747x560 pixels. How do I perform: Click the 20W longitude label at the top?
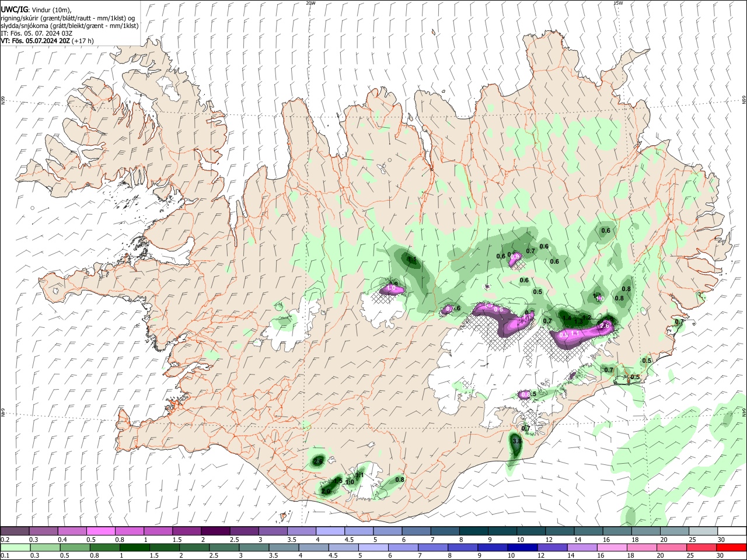point(311,3)
